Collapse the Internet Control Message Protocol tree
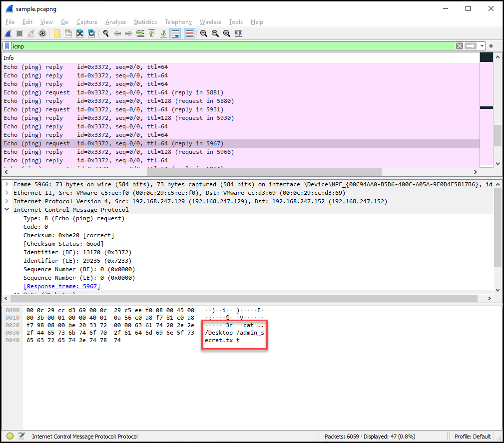Image resolution: width=504 pixels, height=443 pixels. [x=6, y=210]
